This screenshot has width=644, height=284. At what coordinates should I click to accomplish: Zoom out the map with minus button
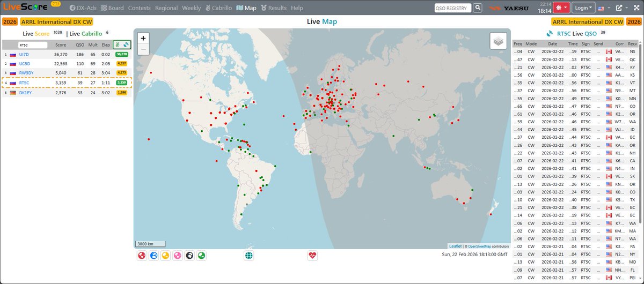[x=143, y=49]
